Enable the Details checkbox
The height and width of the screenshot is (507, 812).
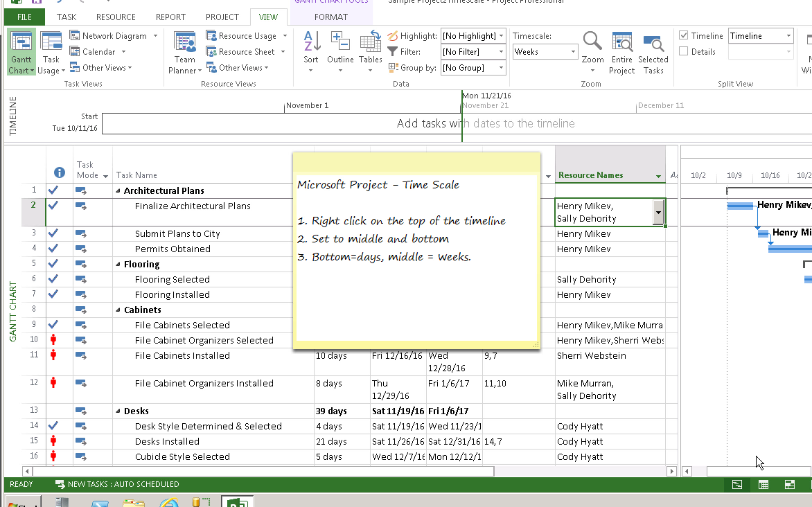point(684,52)
